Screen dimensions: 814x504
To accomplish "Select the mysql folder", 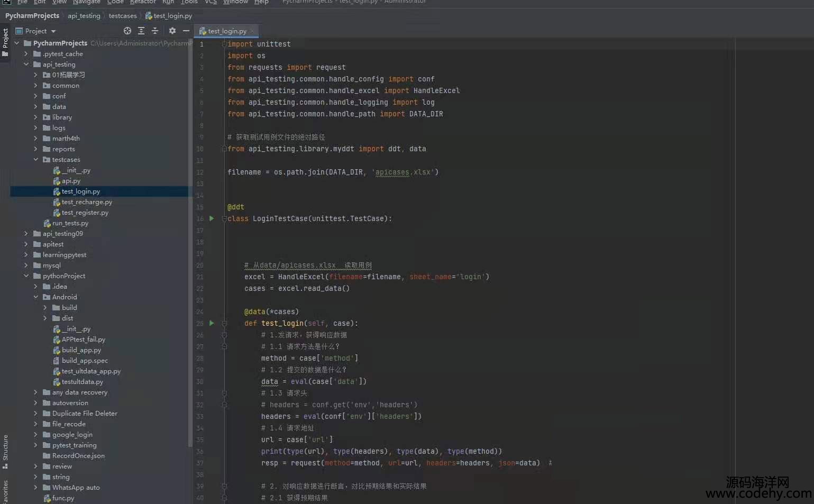I will 51,265.
